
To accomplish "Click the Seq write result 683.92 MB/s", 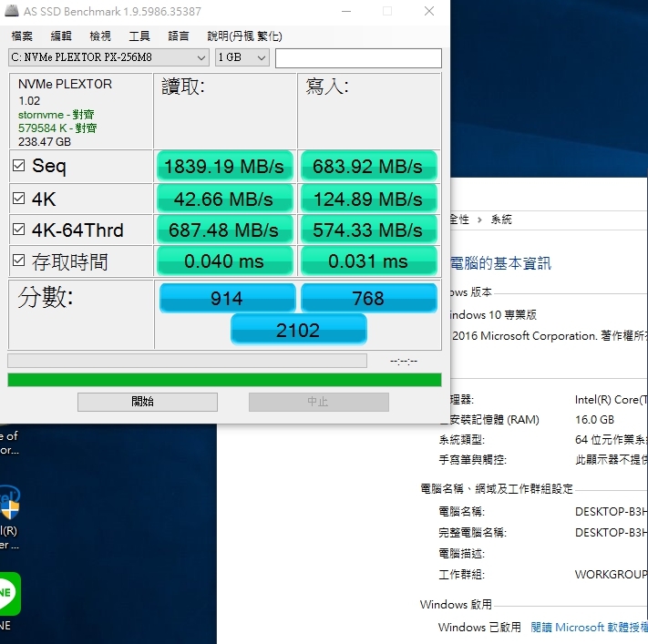I will 368,166.
